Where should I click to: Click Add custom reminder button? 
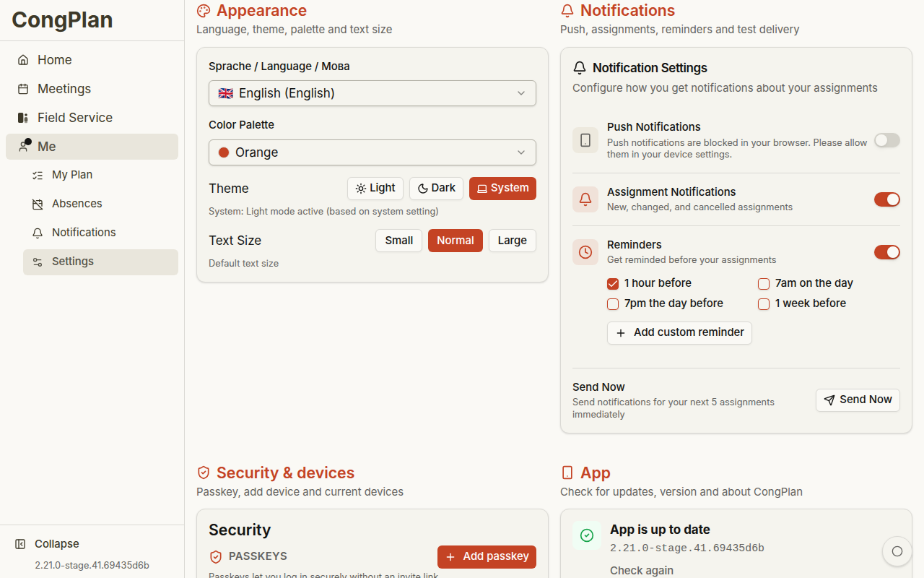(x=679, y=333)
